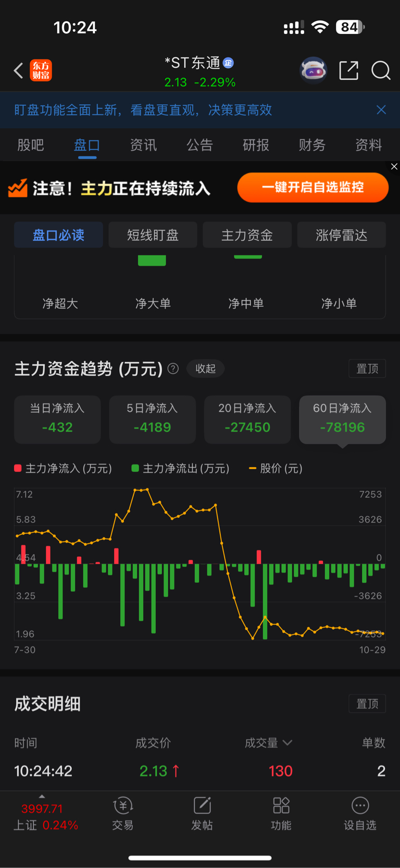Tap the back arrow icon

pyautogui.click(x=19, y=70)
